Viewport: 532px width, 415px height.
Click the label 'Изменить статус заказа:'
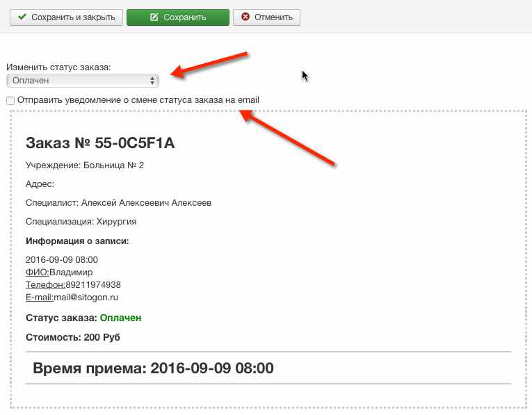[x=58, y=67]
